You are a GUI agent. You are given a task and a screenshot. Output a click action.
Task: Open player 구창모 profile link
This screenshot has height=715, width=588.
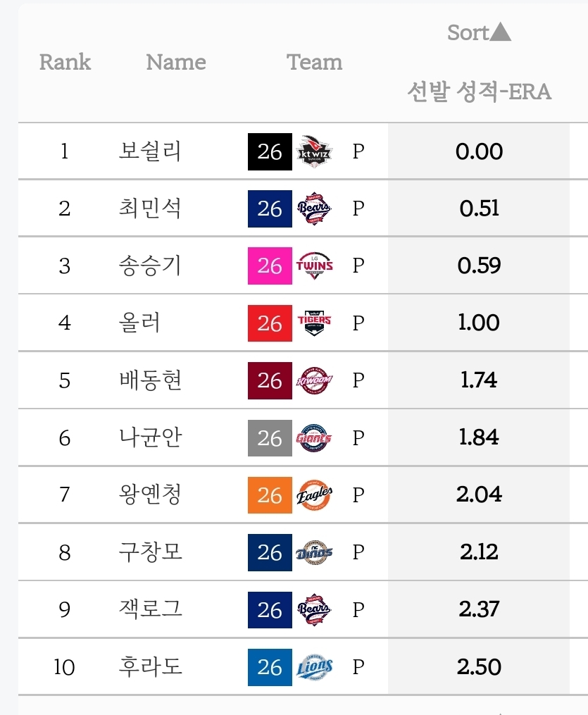tap(150, 552)
